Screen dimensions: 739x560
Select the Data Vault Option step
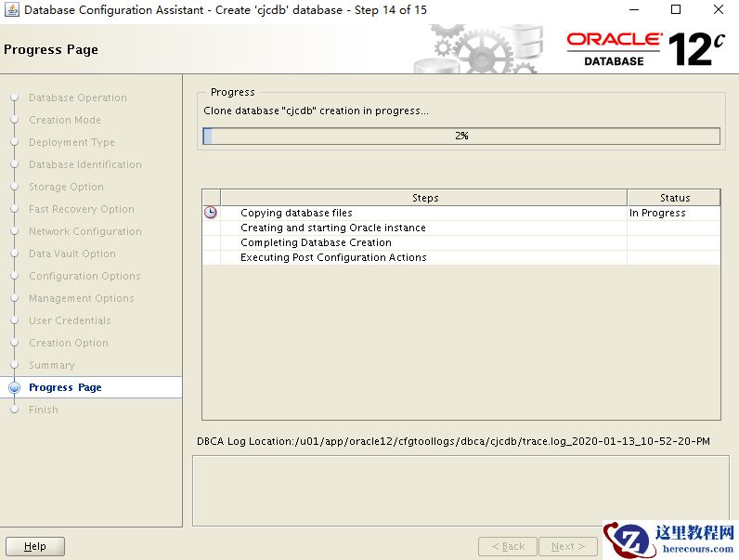point(72,254)
